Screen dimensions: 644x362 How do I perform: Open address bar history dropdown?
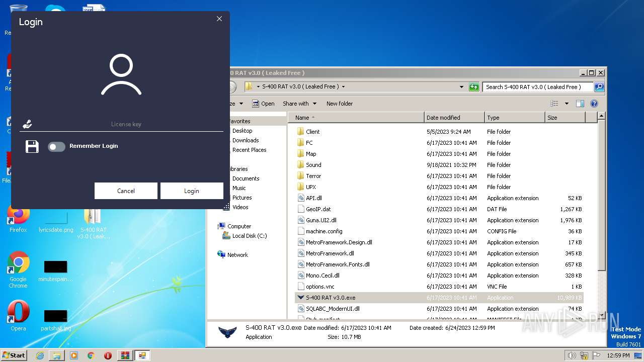[x=461, y=87]
